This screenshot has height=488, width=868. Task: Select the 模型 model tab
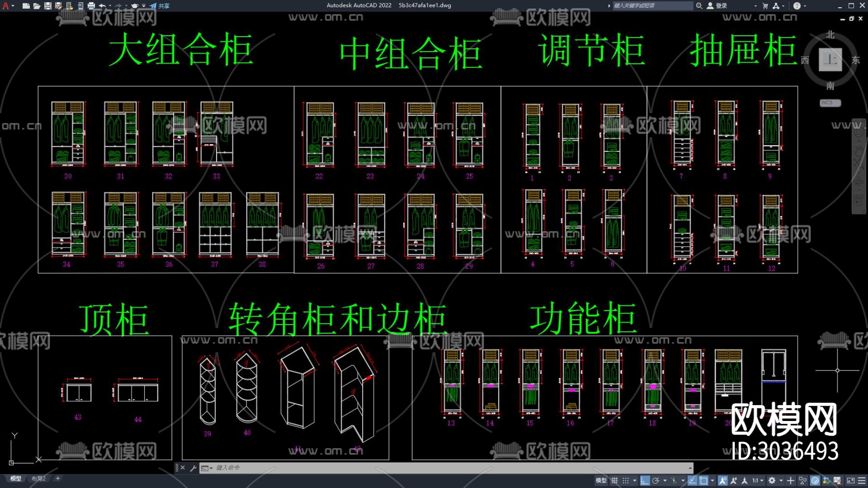coord(15,478)
